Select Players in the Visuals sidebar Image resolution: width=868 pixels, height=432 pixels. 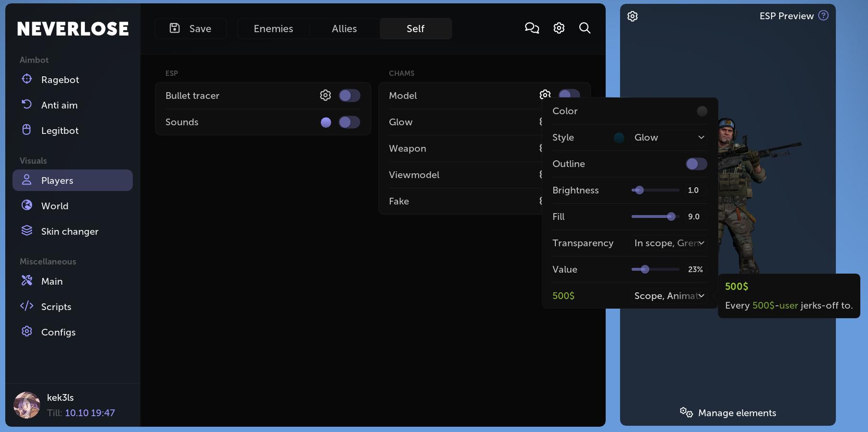tap(72, 180)
